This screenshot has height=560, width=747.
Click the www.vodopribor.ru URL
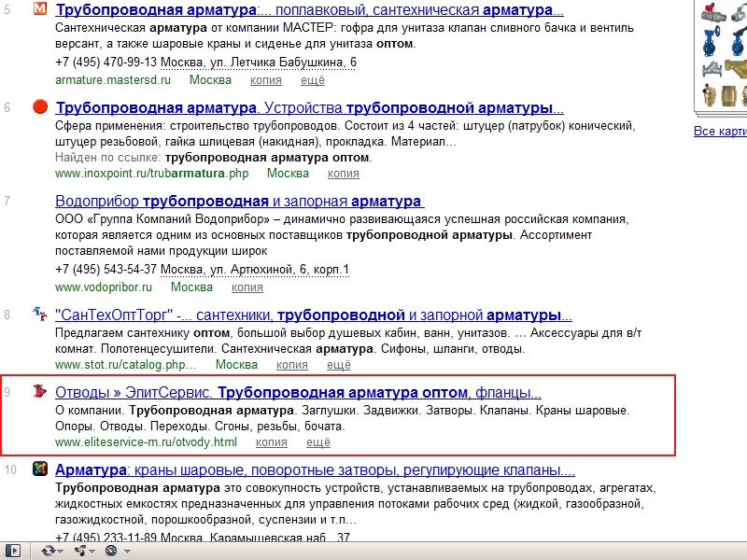[x=104, y=287]
